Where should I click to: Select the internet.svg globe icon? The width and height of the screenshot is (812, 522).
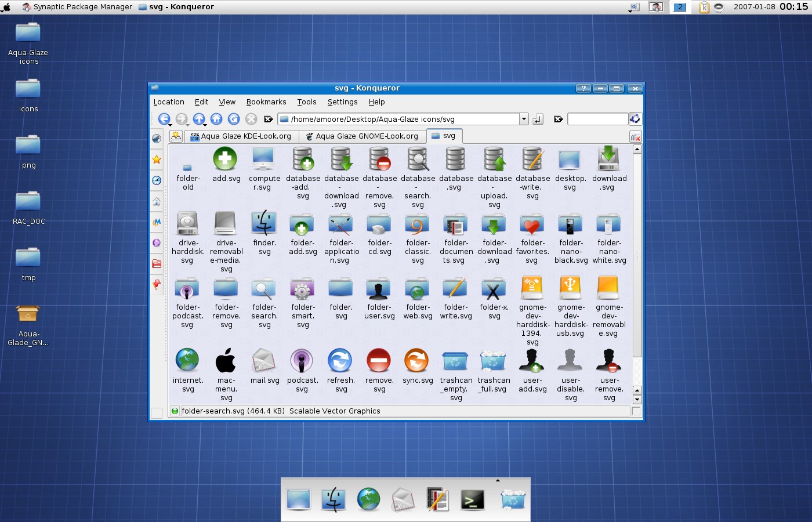187,360
